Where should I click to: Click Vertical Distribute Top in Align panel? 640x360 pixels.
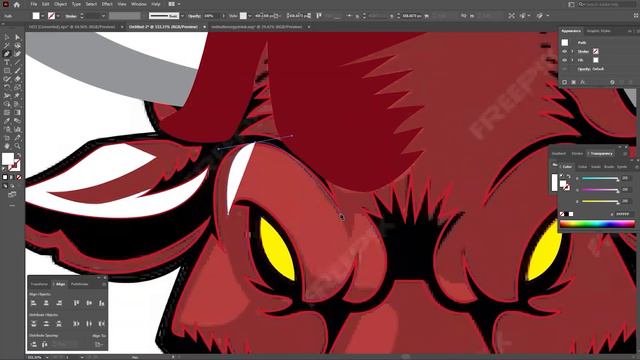click(33, 324)
